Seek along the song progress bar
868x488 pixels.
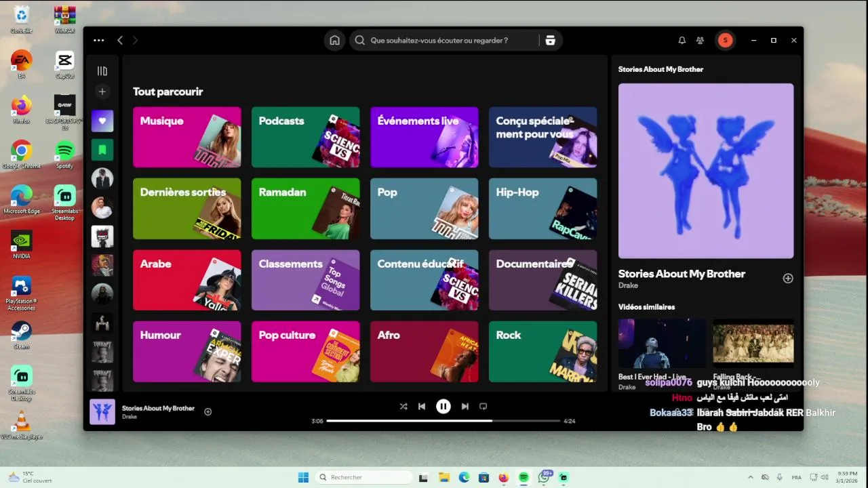tap(443, 421)
